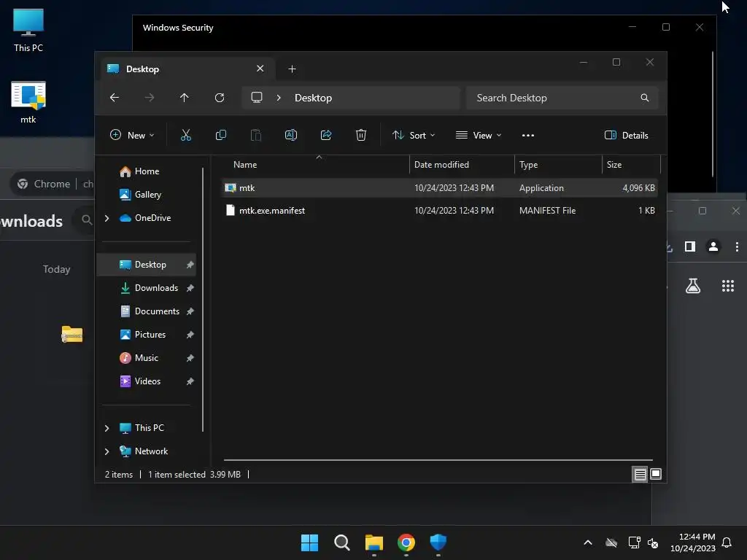
Task: Click the zip folder in Chrome Downloads
Action: coord(72,334)
